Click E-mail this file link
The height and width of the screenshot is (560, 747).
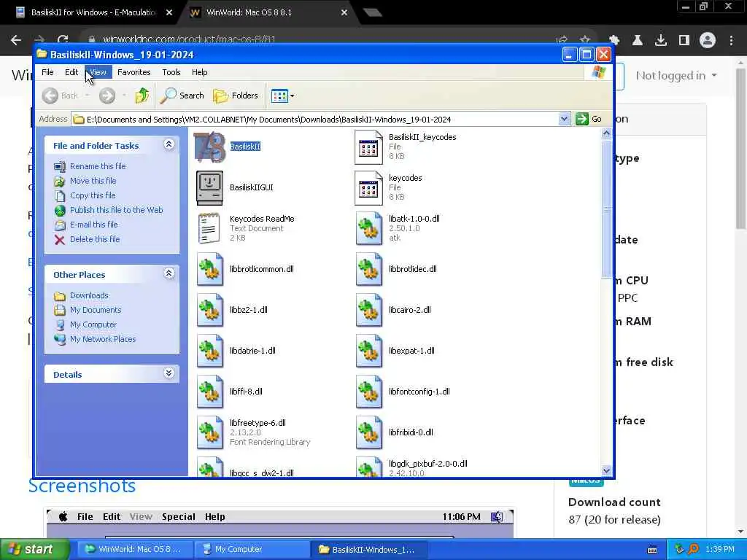pyautogui.click(x=94, y=225)
